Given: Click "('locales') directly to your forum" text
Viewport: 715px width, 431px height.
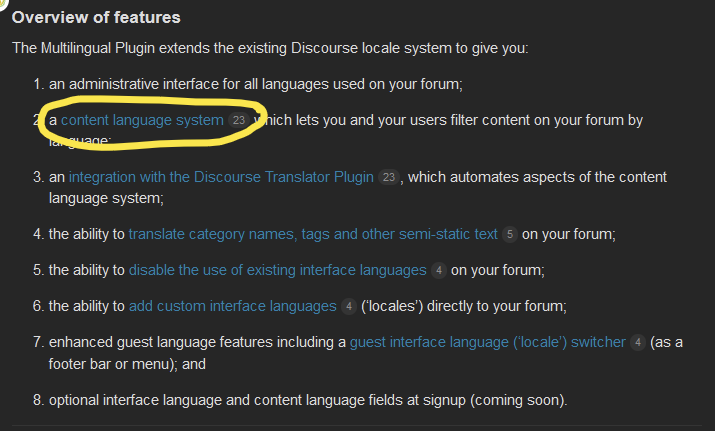Looking at the screenshot, I should pyautogui.click(x=463, y=306).
